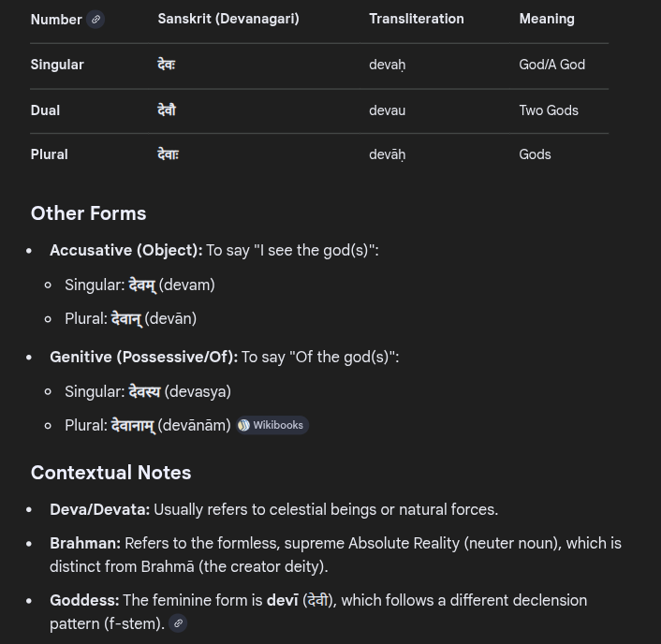Click the "devau" transliteration cell
The image size is (661, 644).
387,110
